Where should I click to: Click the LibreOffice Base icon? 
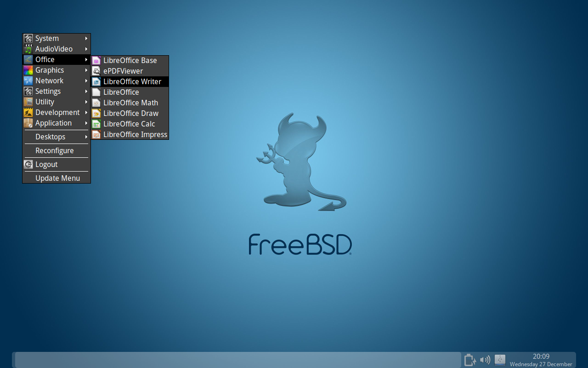(96, 60)
